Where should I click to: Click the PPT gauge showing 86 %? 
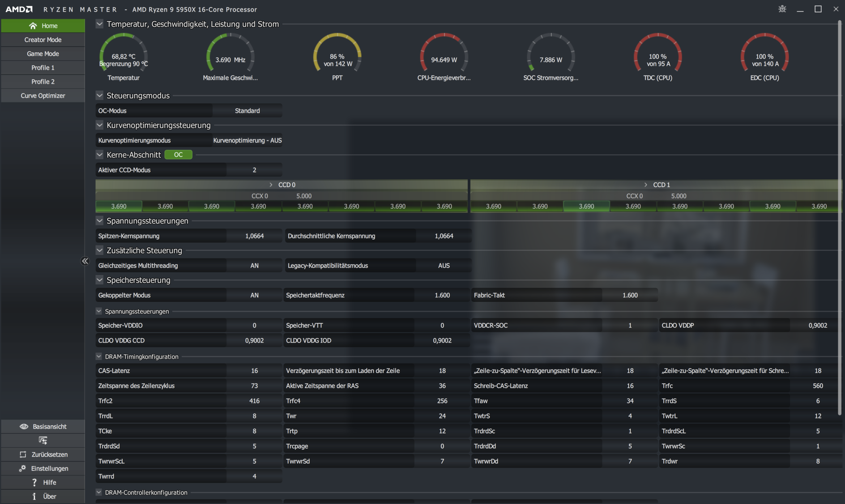[x=337, y=58]
